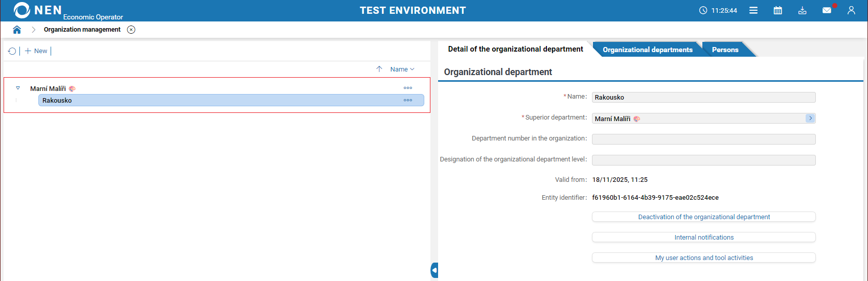
Task: Collapse the side panel with blue arrow handle
Action: click(435, 270)
